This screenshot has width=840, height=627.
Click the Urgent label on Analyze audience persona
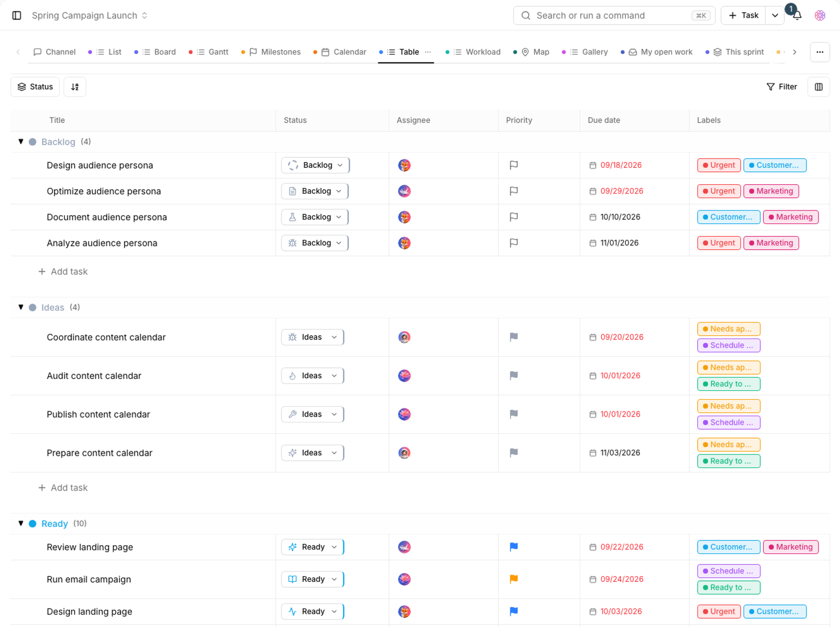click(719, 243)
